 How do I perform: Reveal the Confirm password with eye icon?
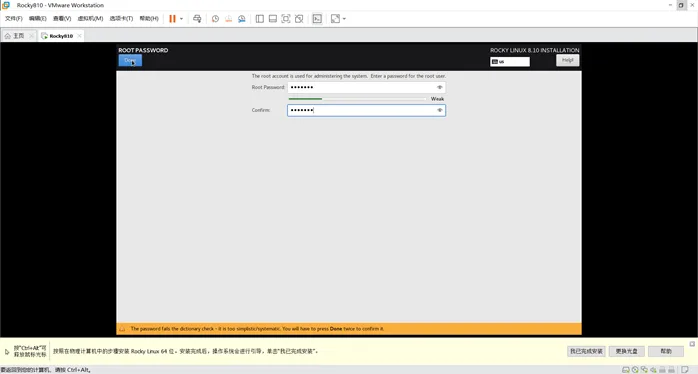[x=439, y=110]
